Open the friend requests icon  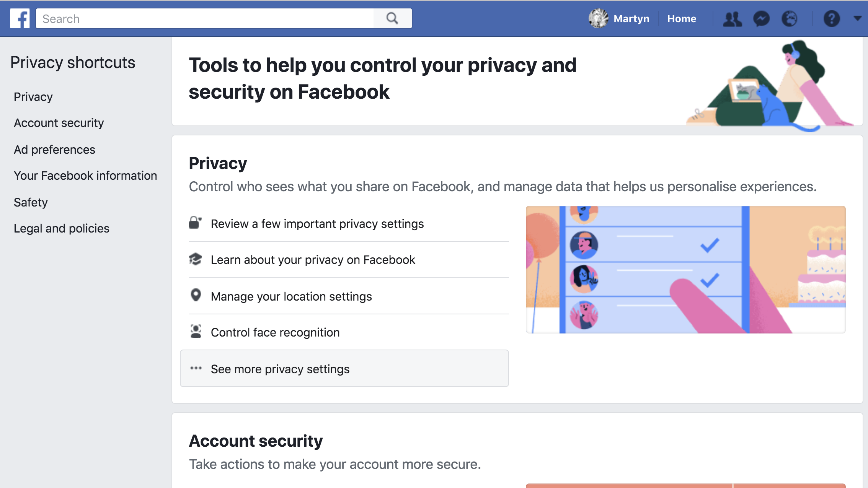coord(731,18)
